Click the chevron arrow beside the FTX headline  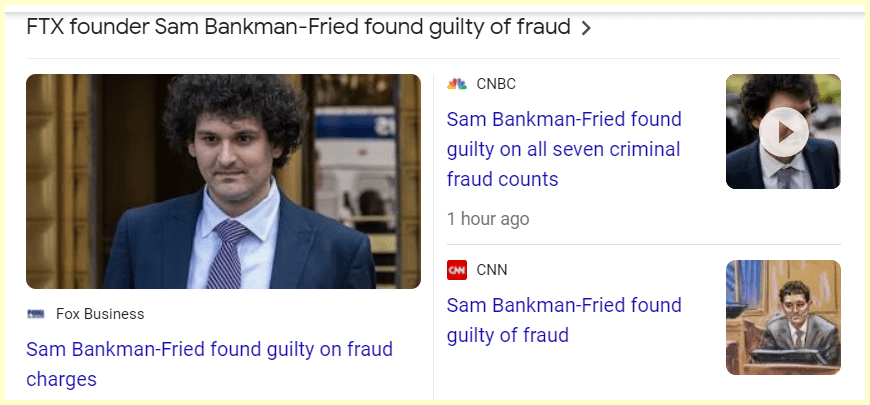pos(586,28)
